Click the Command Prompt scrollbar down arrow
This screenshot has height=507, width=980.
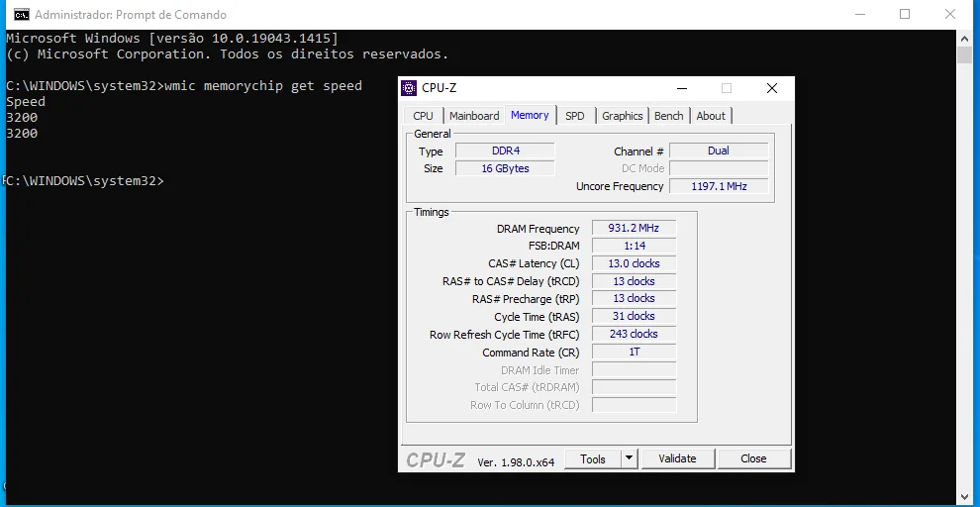(x=964, y=498)
